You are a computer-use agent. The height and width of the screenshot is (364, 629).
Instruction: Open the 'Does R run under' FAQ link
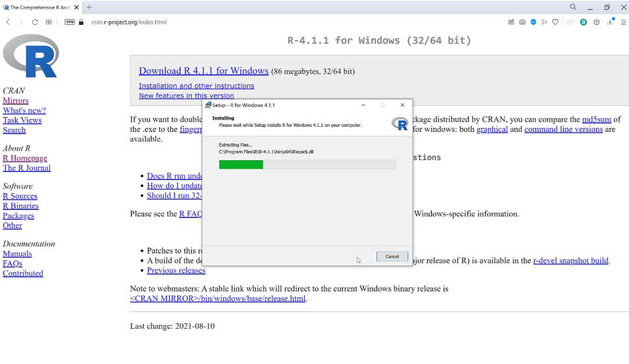(174, 176)
